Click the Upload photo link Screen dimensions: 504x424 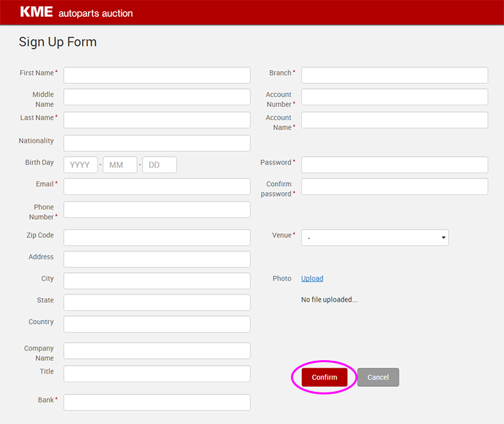[312, 278]
